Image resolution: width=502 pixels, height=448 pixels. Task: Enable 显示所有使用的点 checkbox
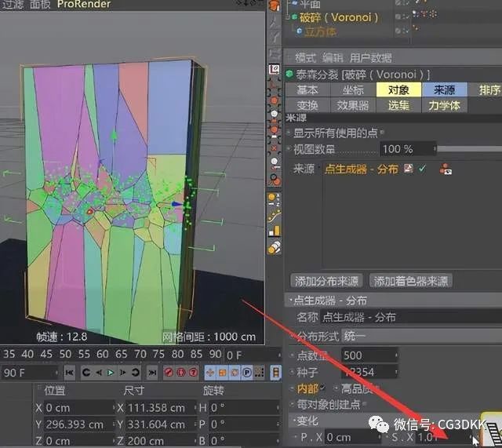(x=382, y=133)
